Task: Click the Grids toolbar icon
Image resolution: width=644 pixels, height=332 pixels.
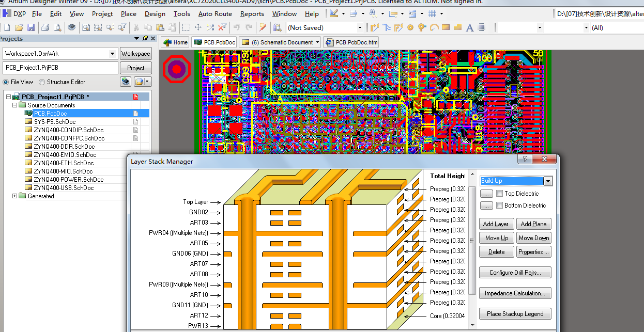Action: (x=432, y=13)
